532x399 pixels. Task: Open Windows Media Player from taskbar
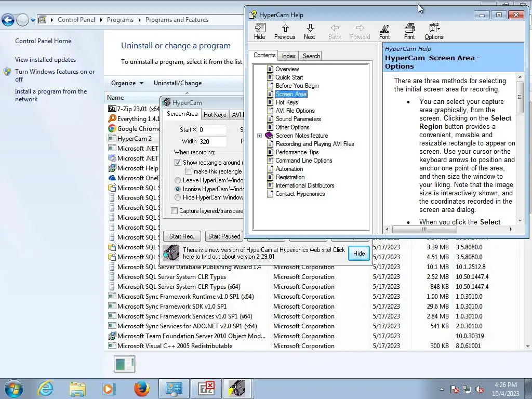(109, 389)
